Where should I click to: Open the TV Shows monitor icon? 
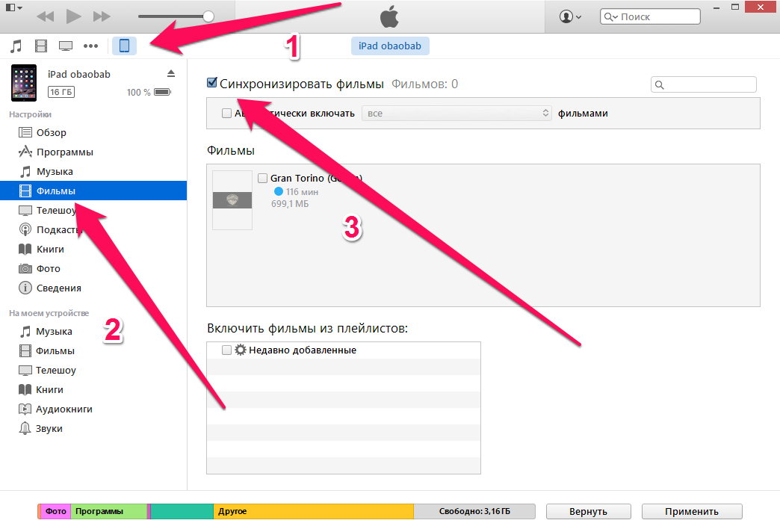[66, 46]
